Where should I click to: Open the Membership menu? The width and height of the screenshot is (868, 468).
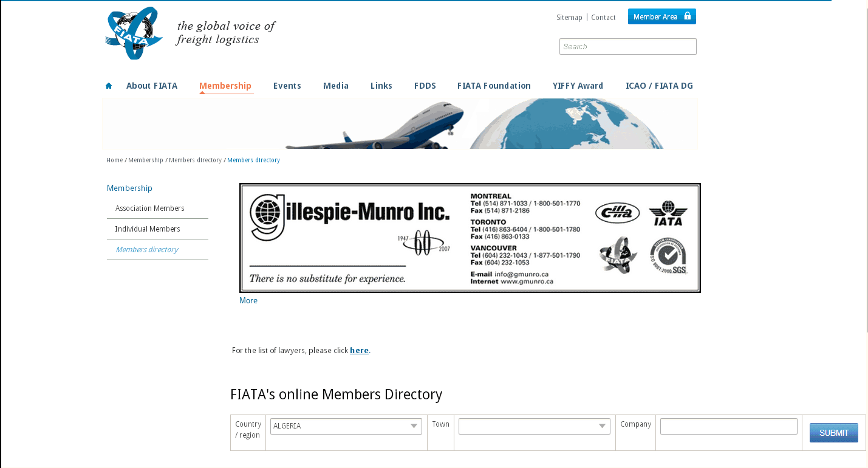225,86
